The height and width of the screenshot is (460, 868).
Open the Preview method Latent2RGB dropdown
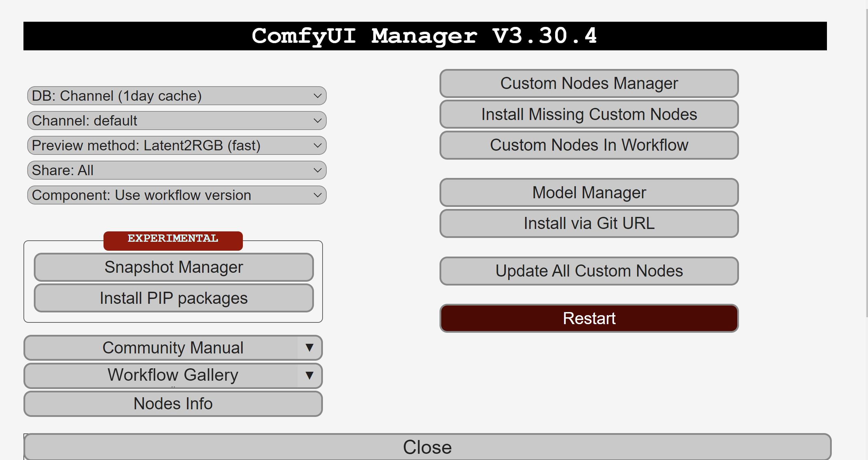pos(177,146)
